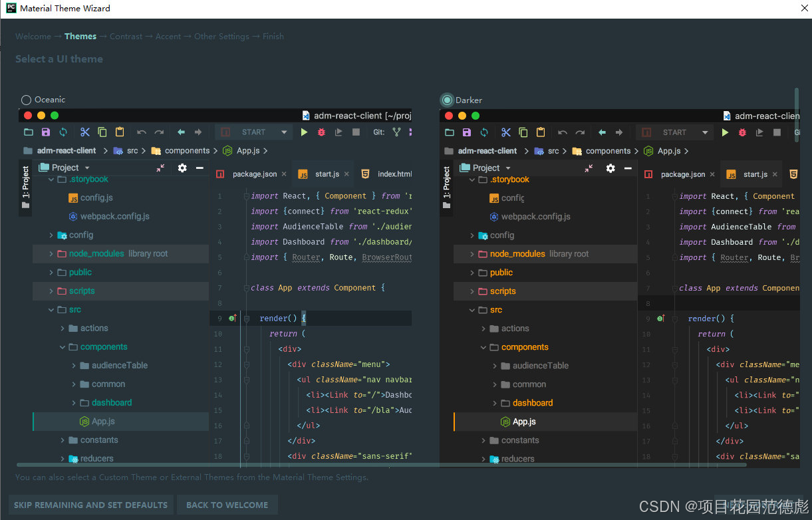Toggle the 1: Project tool window button
The width and height of the screenshot is (812, 520).
coord(24,192)
